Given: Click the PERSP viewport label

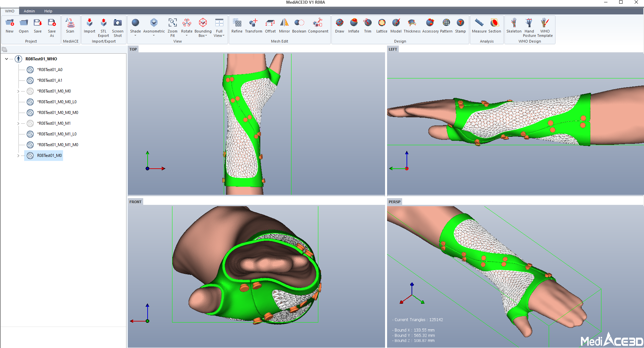Looking at the screenshot, I should pos(394,202).
